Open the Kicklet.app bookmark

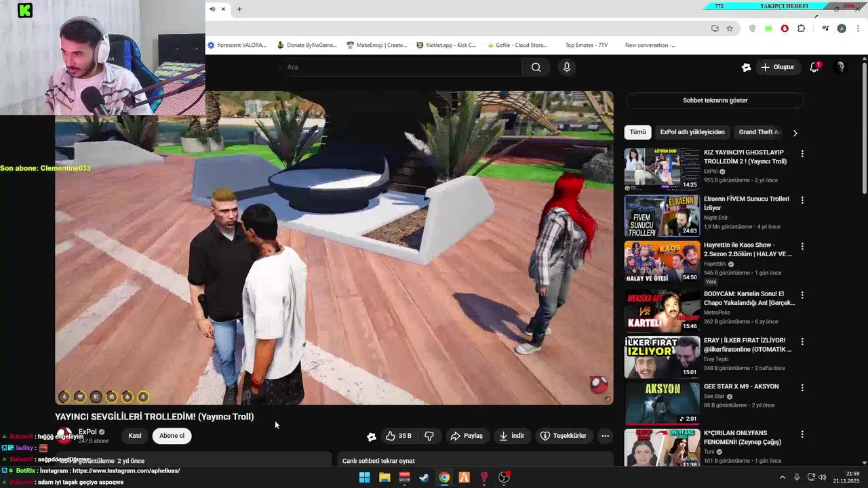point(446,45)
